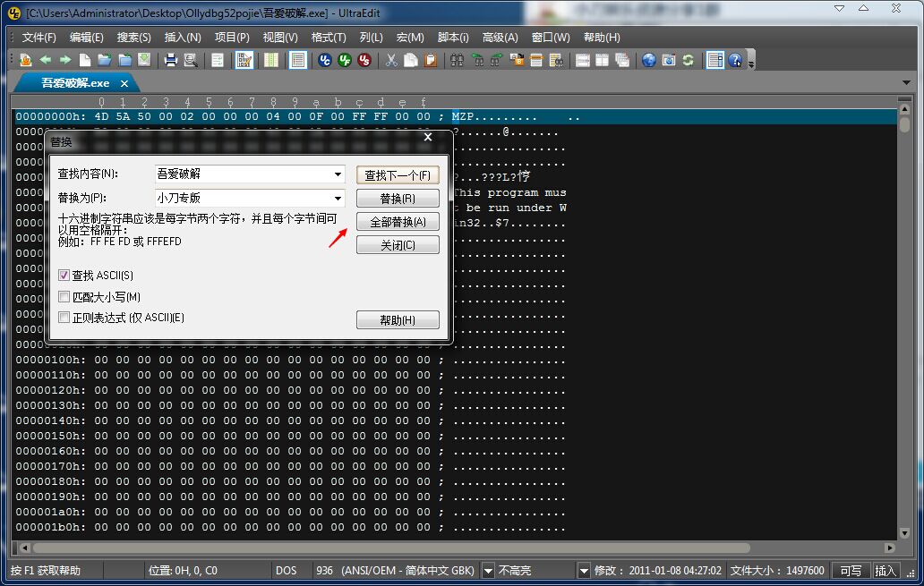Toggle hex edit mode toolbar icon

click(244, 60)
